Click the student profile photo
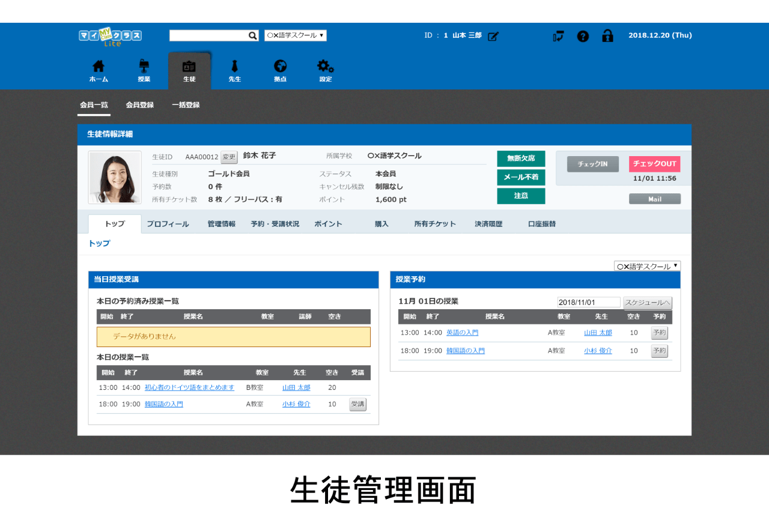Image resolution: width=769 pixels, height=532 pixels. point(115,177)
